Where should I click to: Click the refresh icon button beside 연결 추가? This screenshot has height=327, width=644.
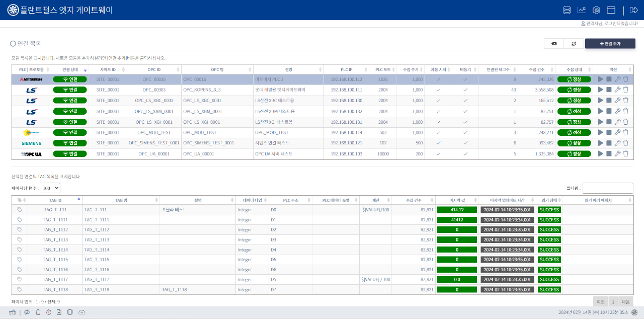[x=574, y=44]
